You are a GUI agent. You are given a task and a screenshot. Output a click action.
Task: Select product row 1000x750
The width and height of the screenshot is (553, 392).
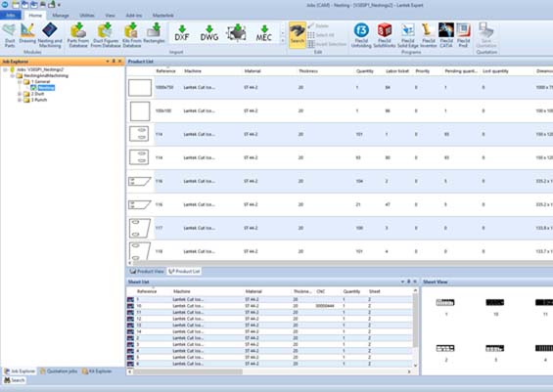pos(340,87)
